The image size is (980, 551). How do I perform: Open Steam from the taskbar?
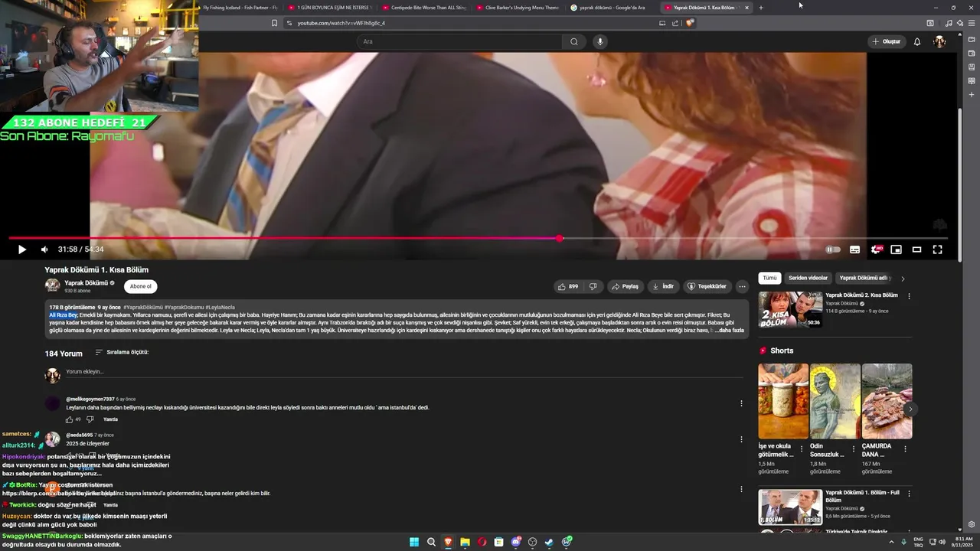(x=549, y=542)
